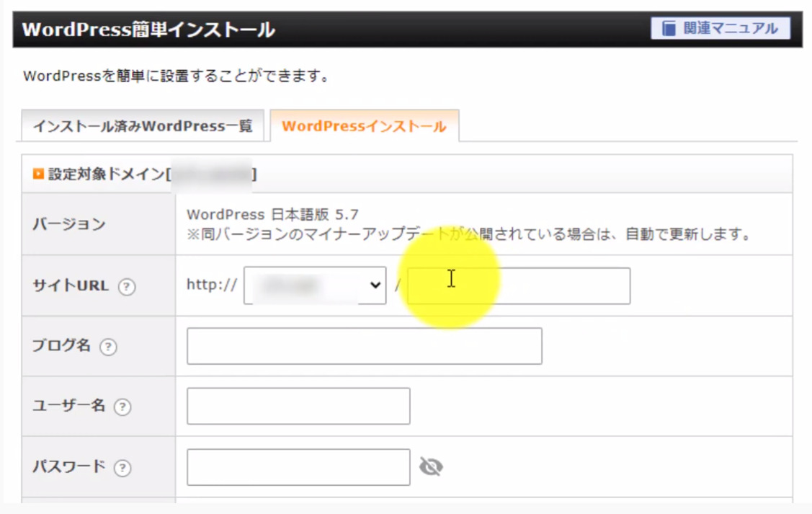Click the パスワード row label
Image resolution: width=812 pixels, height=514 pixels.
point(68,466)
